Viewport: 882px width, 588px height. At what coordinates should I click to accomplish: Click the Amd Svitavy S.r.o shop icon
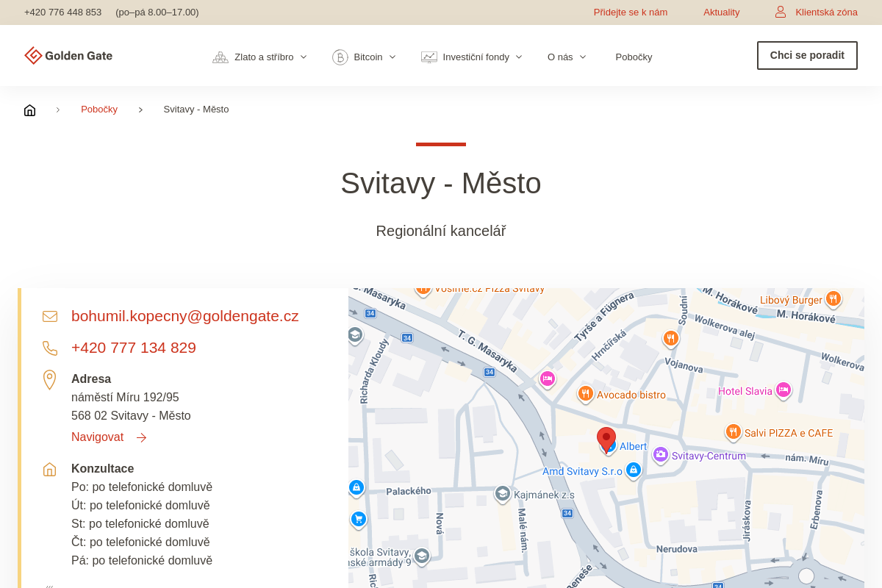pyautogui.click(x=634, y=470)
